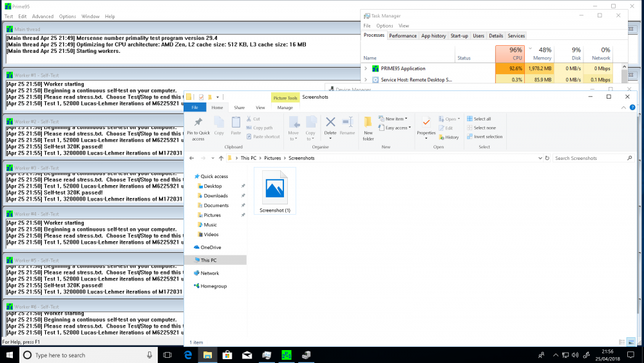Click the Copy icon in Clipboard group
This screenshot has height=363, width=644.
219,122
